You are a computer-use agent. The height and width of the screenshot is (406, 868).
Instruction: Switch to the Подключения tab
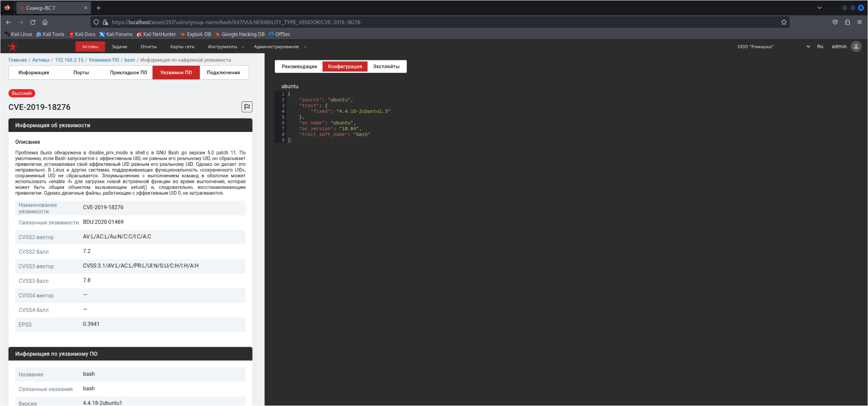pos(223,73)
